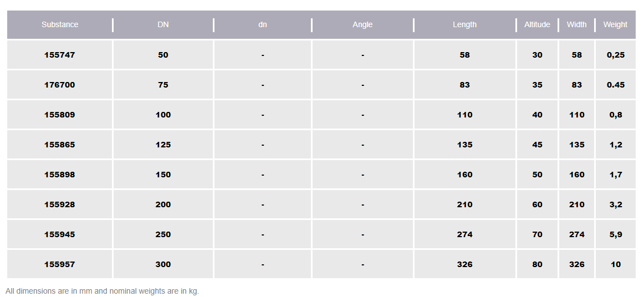
Task: Click the Substance column header
Action: coord(60,24)
